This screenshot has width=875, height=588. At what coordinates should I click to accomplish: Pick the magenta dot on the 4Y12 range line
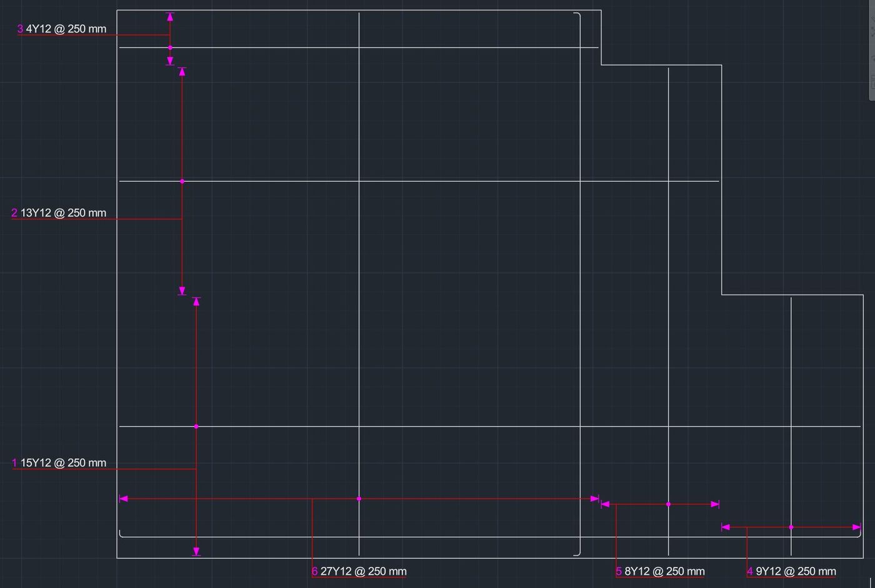(170, 47)
